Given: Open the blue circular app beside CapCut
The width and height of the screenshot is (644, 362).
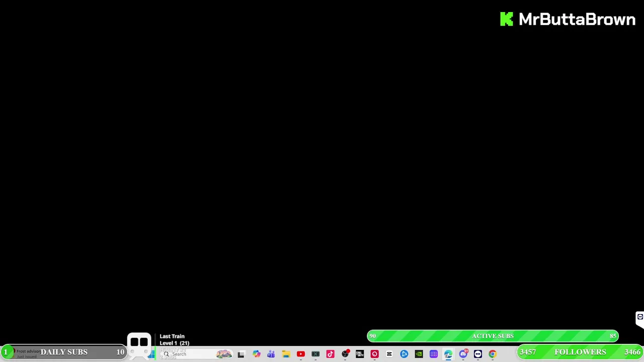Looking at the screenshot, I should [404, 354].
